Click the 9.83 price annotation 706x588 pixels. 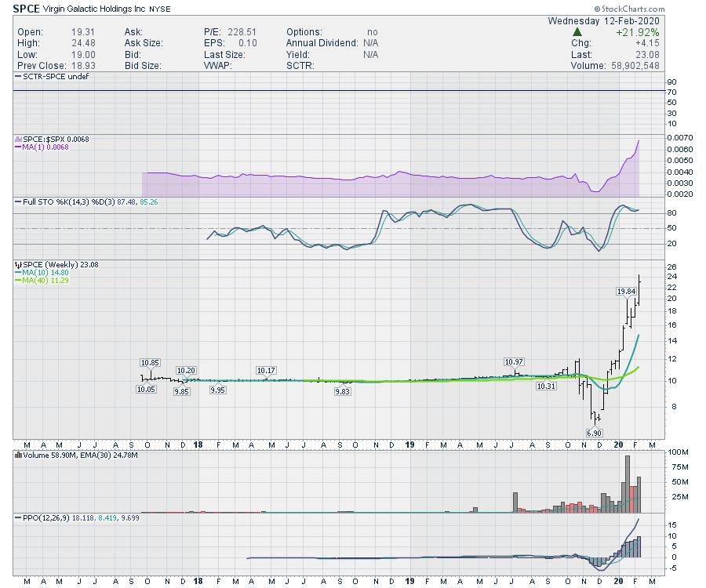pos(342,391)
